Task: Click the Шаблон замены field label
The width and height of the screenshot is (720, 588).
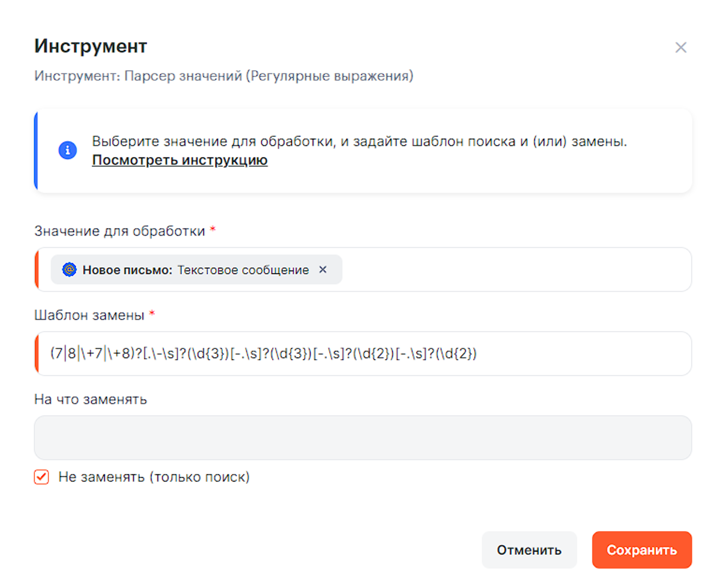Action: pyautogui.click(x=89, y=315)
